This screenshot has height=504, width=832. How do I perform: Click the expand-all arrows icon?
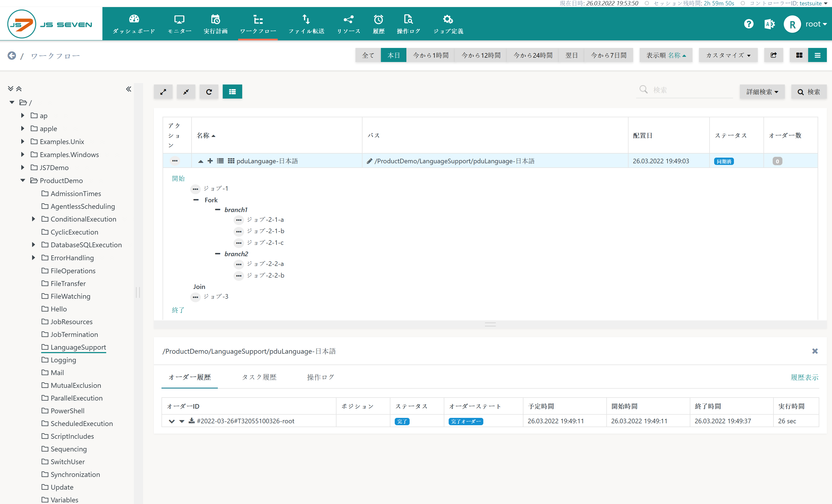(163, 92)
